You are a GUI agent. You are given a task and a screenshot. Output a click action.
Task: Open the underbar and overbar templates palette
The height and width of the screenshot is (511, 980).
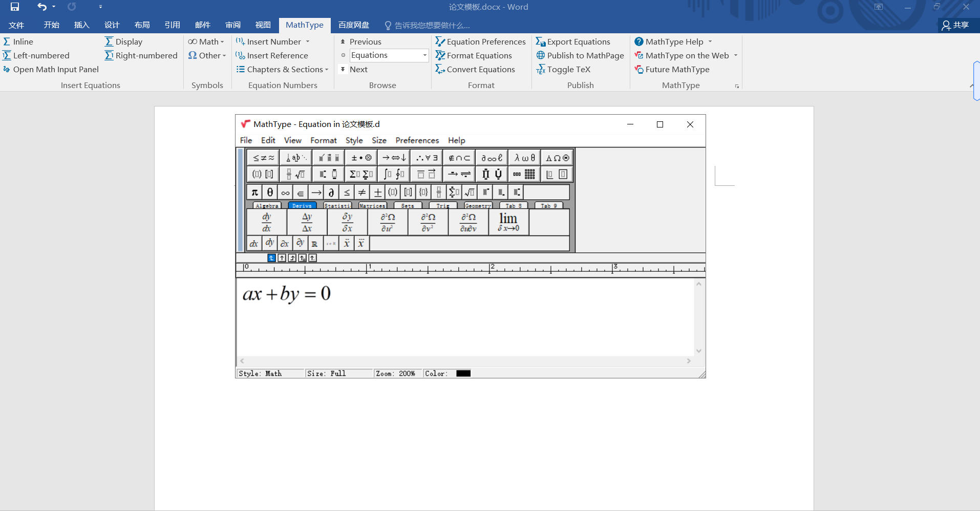[x=427, y=174]
